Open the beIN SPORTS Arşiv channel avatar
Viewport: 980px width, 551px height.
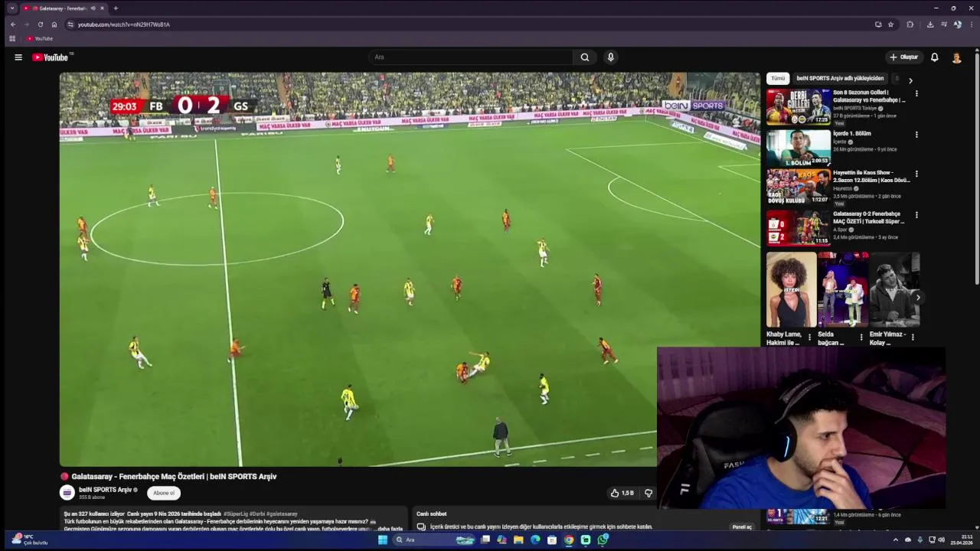pos(67,493)
